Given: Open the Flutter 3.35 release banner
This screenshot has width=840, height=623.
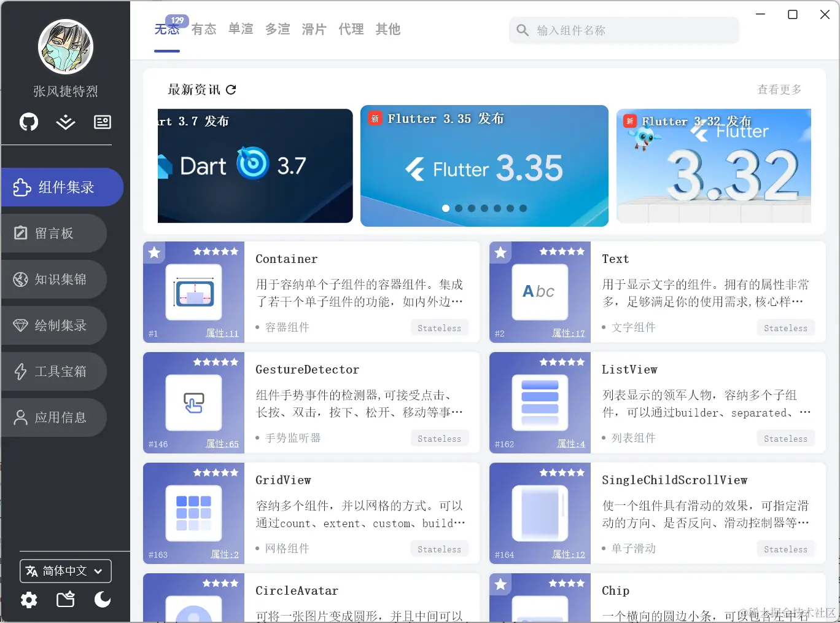Looking at the screenshot, I should click(484, 166).
